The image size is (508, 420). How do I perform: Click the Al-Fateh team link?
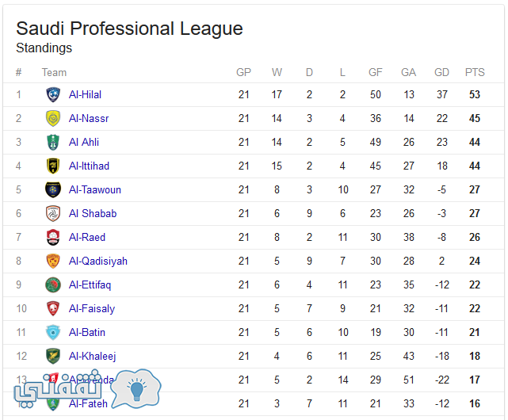click(x=88, y=404)
